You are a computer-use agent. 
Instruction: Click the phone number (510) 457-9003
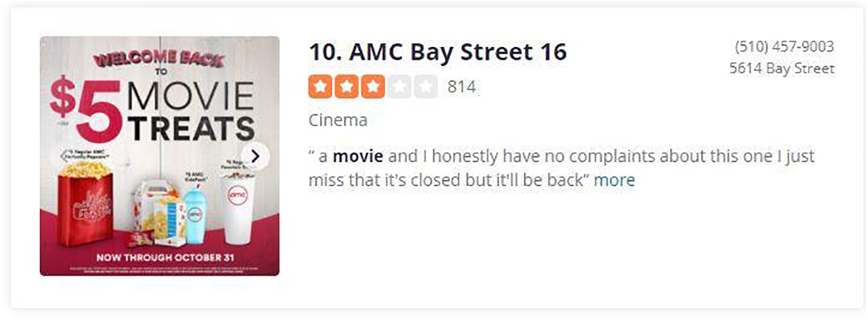(x=784, y=47)
